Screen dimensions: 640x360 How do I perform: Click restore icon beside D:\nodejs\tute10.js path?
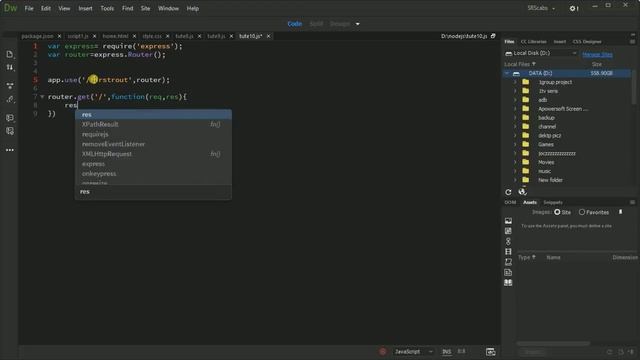coord(493,36)
